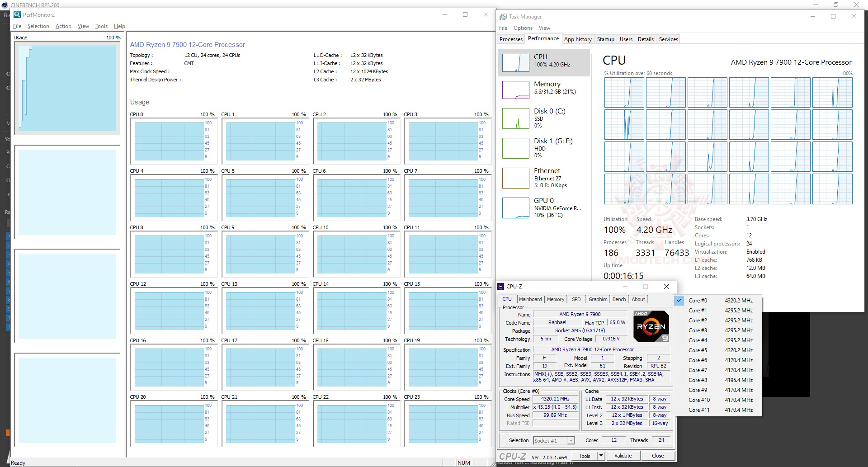Open PerfMonitor2 Selection menu
The image size is (868, 467).
(x=38, y=26)
